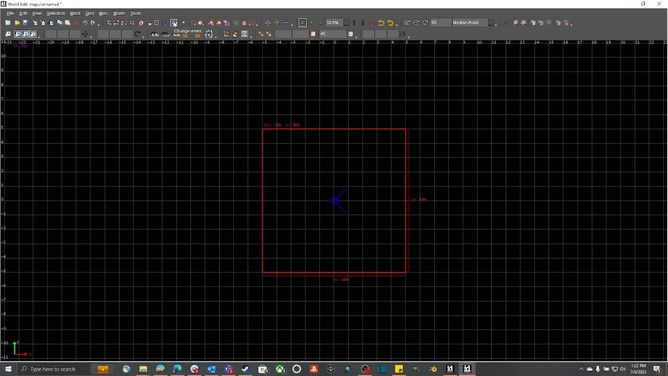This screenshot has width=668, height=376.
Task: Click the up arrow toolbar icon
Action: click(x=354, y=23)
